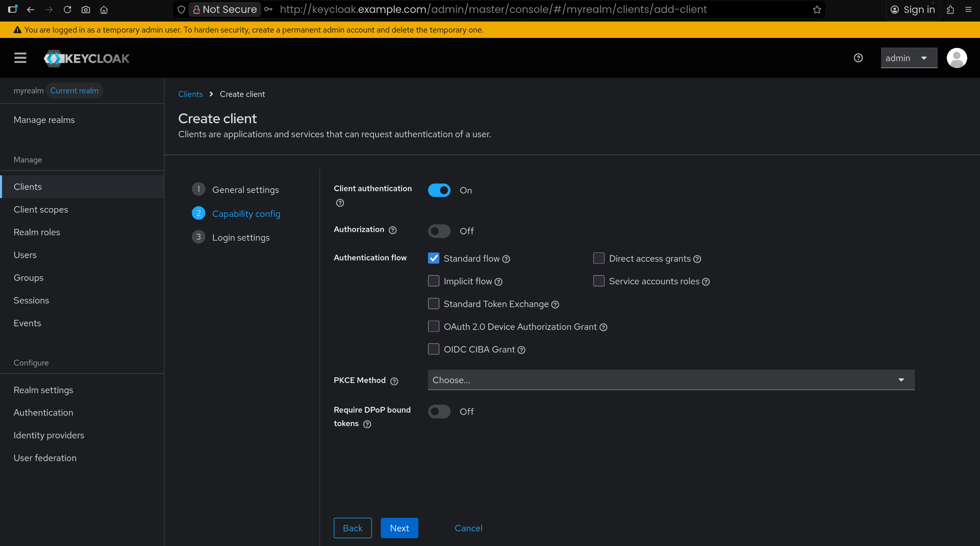
Task: Click help icon next to Service accounts roles
Action: point(706,282)
